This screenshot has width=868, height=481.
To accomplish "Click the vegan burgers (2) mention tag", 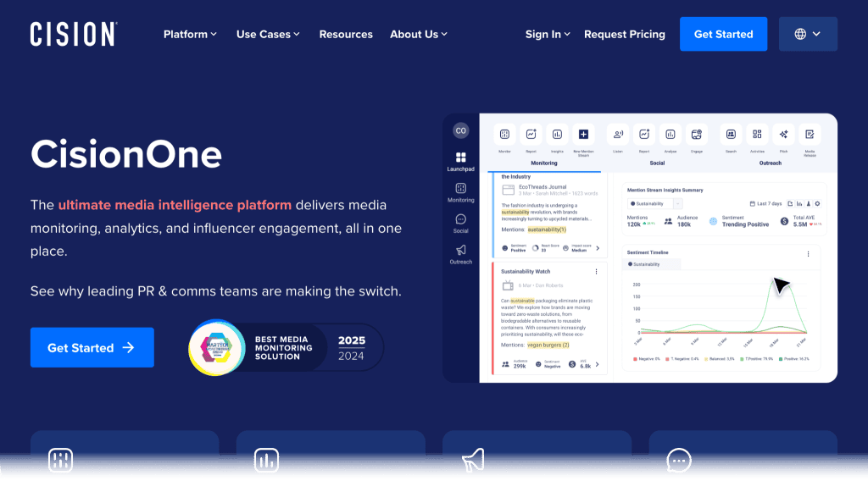I will pos(548,345).
